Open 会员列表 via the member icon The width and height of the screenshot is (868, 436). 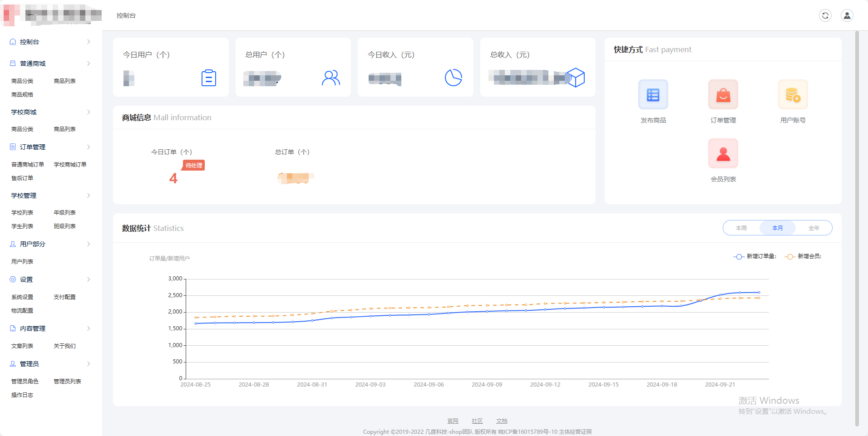click(x=722, y=153)
